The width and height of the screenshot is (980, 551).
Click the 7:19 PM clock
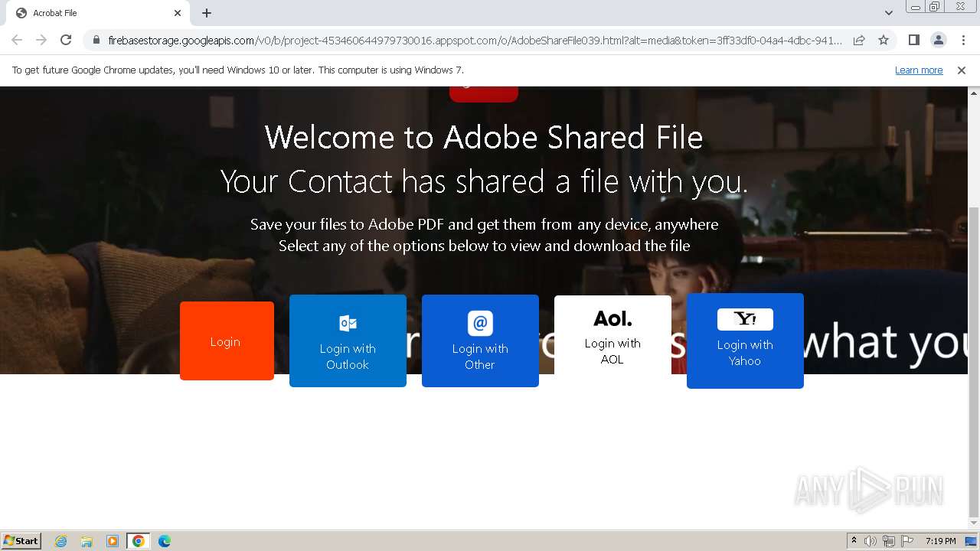[940, 541]
